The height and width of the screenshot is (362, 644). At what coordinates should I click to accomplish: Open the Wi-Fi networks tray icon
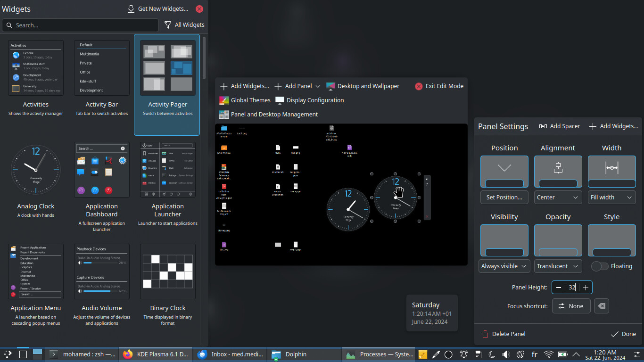click(x=548, y=354)
